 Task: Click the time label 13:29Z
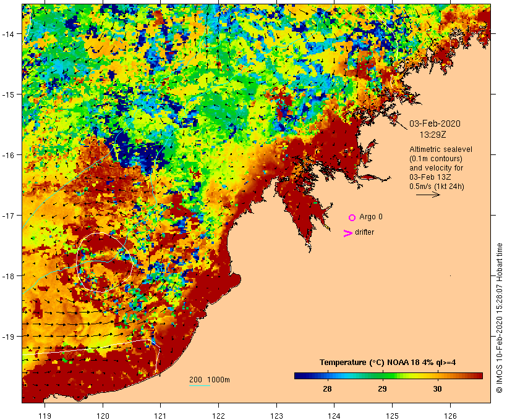(433, 135)
